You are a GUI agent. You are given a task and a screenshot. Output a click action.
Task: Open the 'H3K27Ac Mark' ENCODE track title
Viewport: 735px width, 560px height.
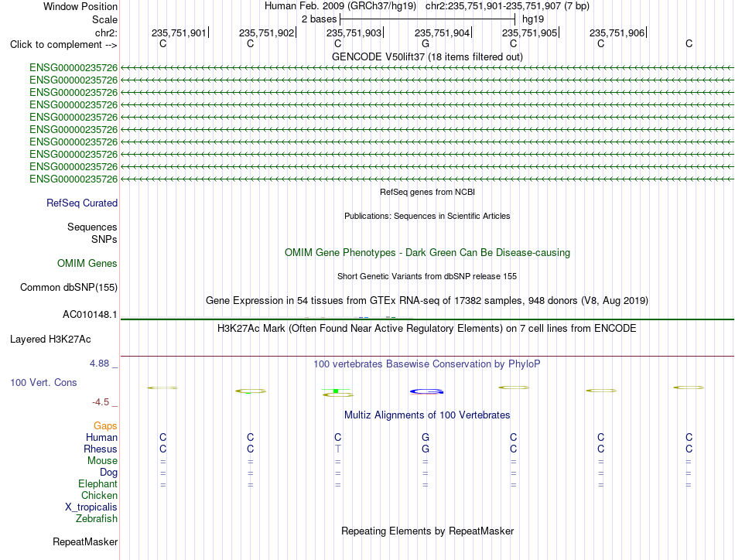pos(427,328)
